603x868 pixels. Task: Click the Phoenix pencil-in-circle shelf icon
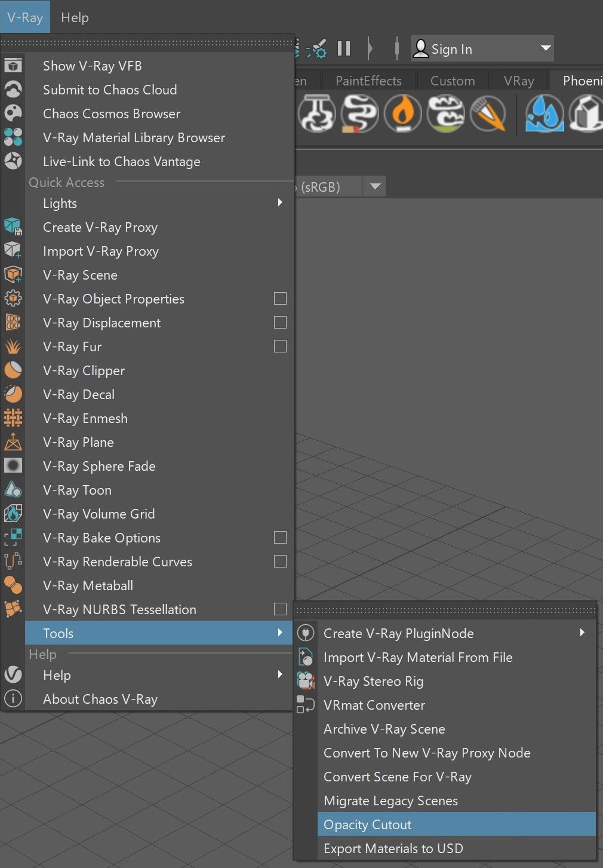tap(488, 113)
